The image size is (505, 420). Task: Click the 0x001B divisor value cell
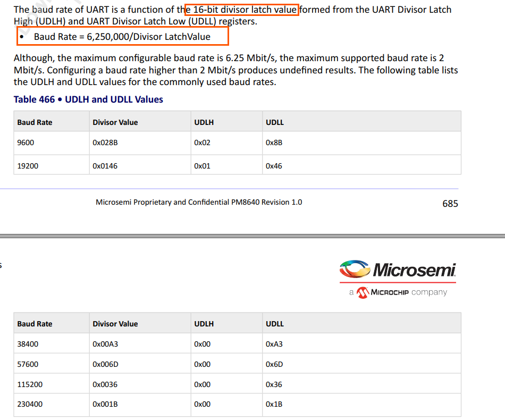pyautogui.click(x=140, y=404)
